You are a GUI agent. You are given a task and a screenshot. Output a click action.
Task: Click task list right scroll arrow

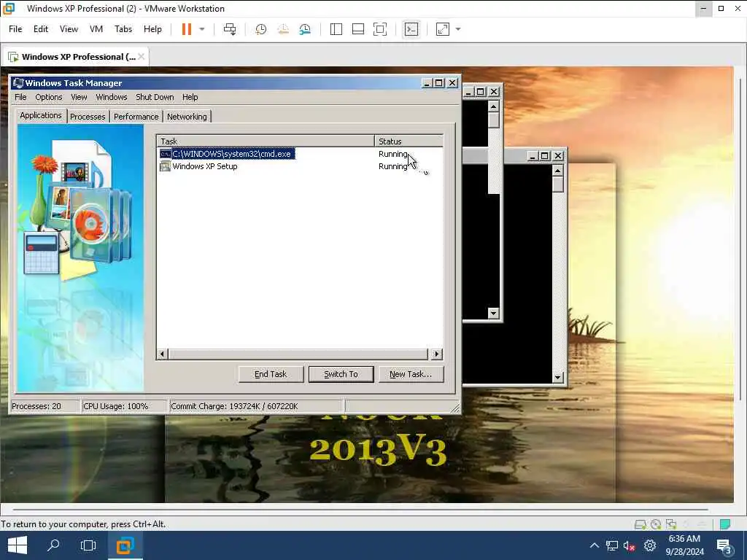pyautogui.click(x=436, y=354)
